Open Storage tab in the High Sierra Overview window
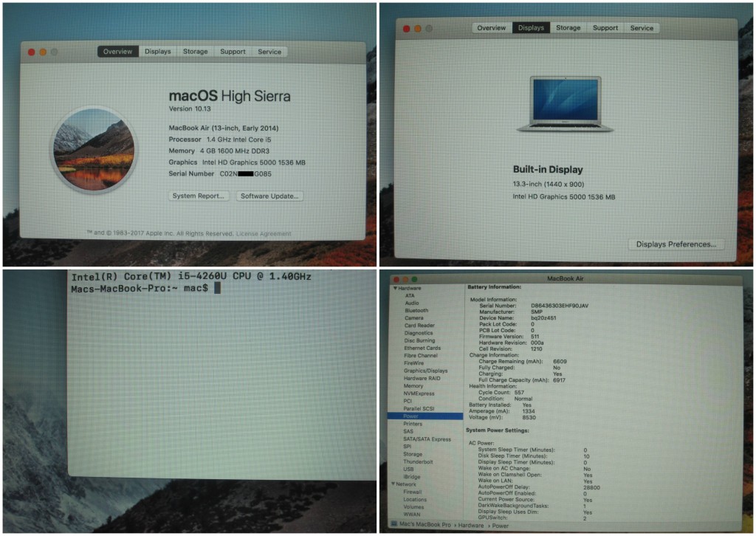The width and height of the screenshot is (756, 536). coord(195,52)
